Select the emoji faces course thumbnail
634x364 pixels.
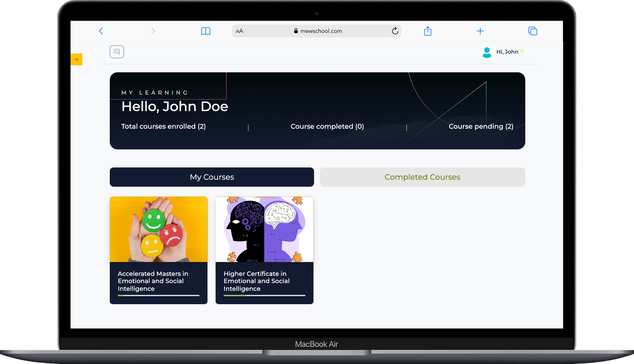158,229
